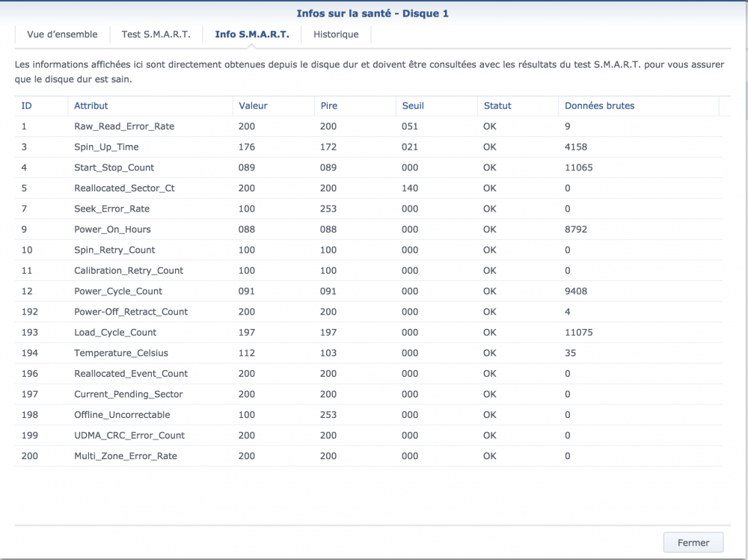Select the Raw_Read_Error_Rate row
This screenshot has width=748, height=560.
pyautogui.click(x=368, y=126)
